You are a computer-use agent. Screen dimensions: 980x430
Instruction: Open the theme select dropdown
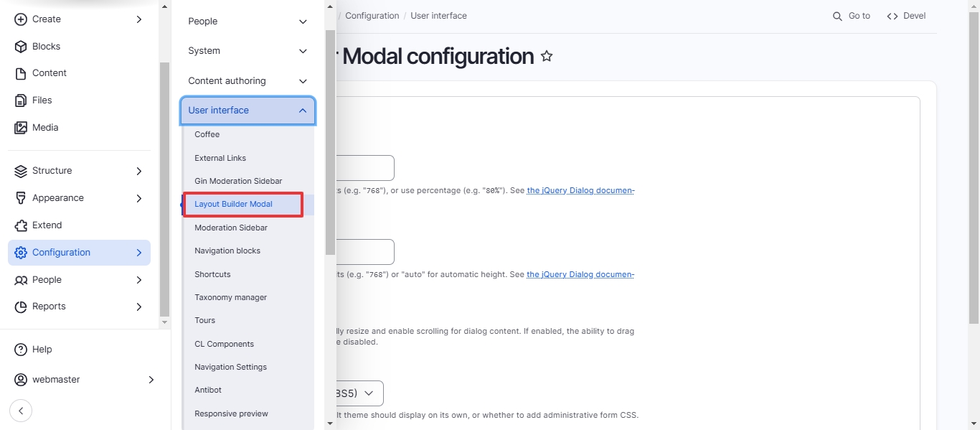pyautogui.click(x=359, y=393)
